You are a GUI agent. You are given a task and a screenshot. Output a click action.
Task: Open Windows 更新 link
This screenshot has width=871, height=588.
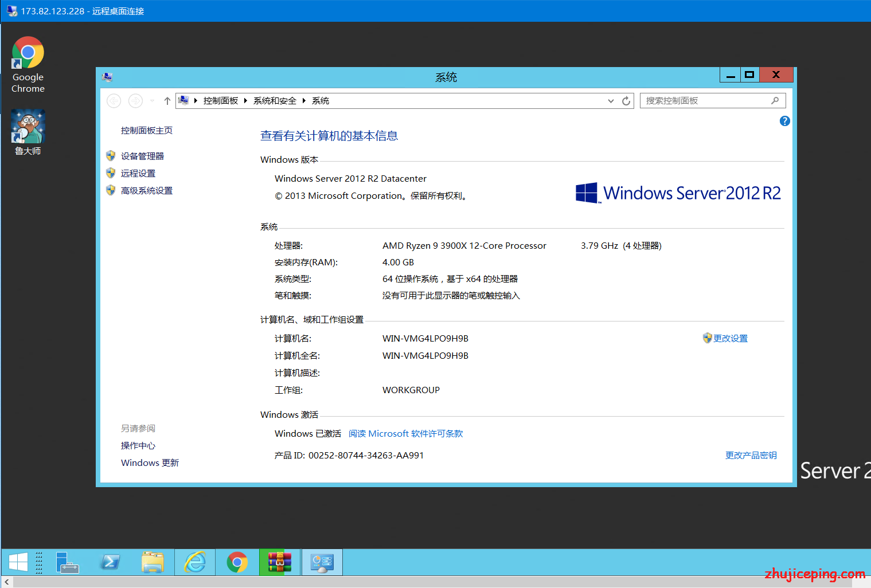click(x=150, y=462)
